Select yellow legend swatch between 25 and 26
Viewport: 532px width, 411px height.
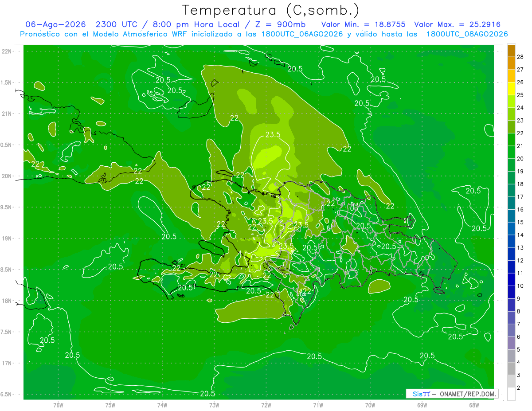(x=511, y=89)
